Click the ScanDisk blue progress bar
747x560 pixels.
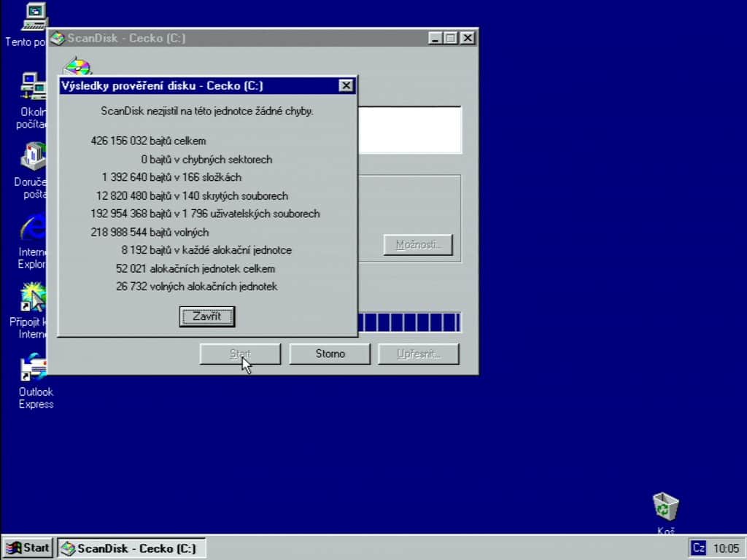pyautogui.click(x=409, y=322)
